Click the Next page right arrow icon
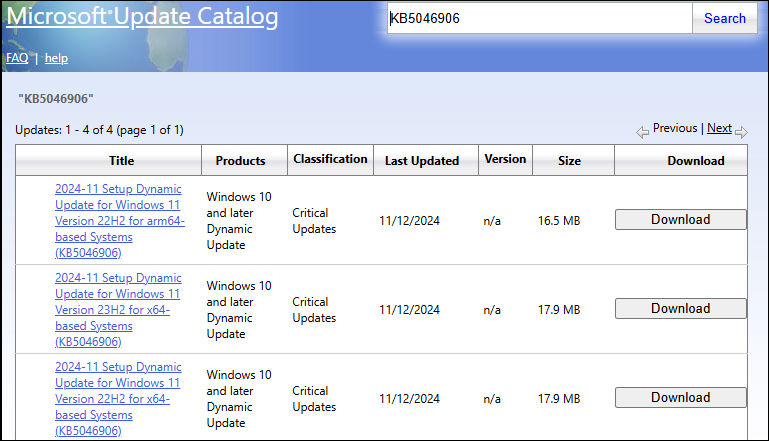The width and height of the screenshot is (769, 441). pos(742,132)
